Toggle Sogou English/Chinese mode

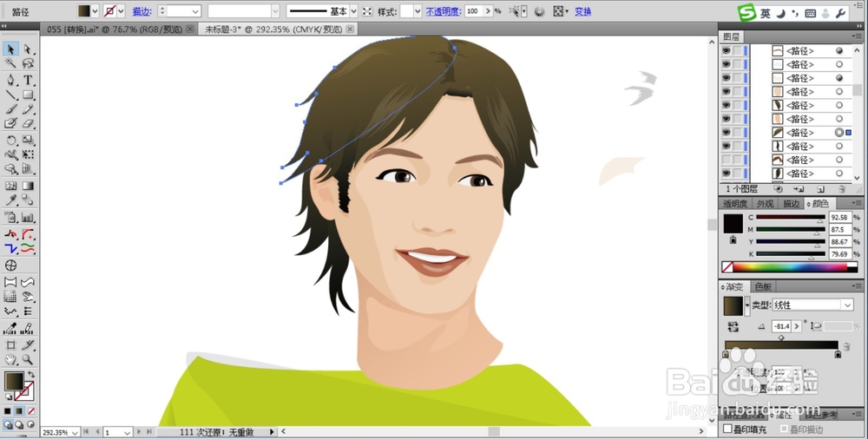pos(765,13)
